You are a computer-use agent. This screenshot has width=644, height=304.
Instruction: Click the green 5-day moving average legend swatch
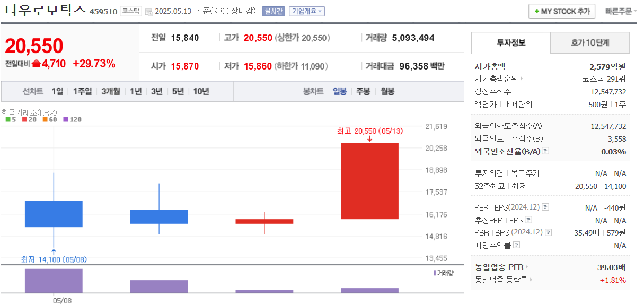coord(8,119)
